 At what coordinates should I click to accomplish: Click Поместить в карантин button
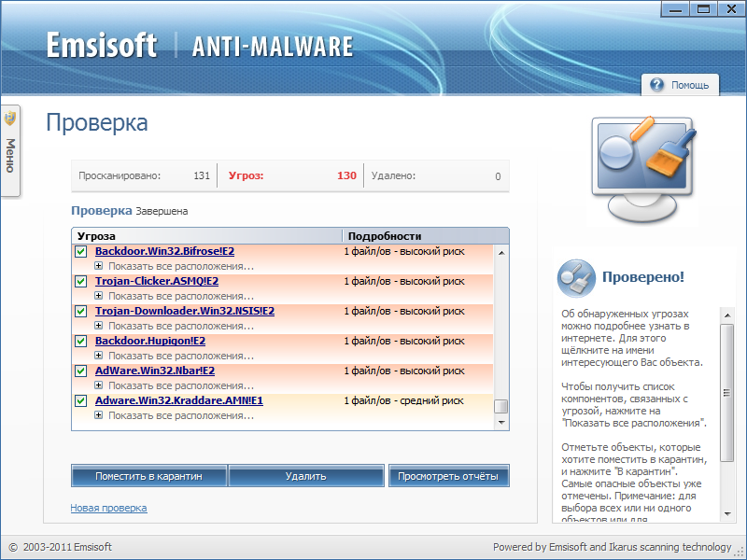148,476
